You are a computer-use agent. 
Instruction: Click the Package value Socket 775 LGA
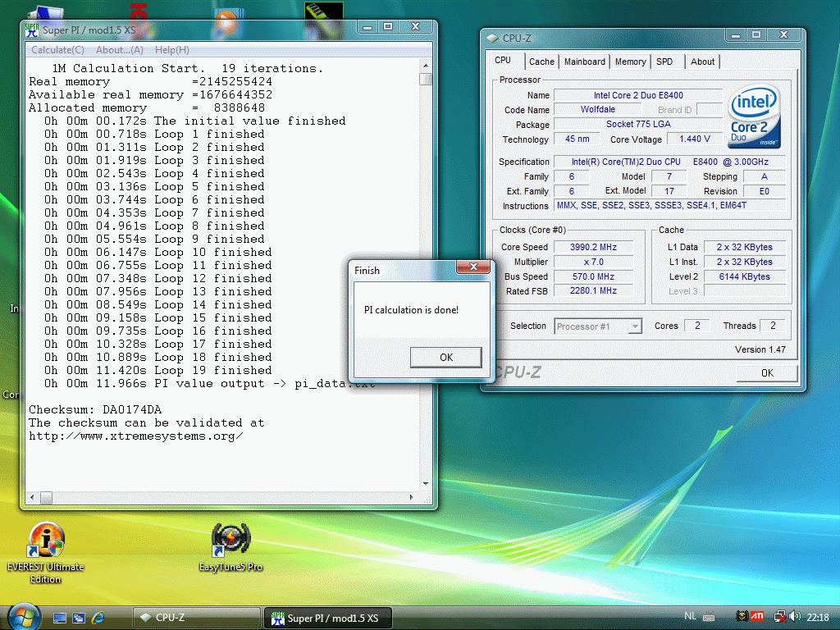638,124
